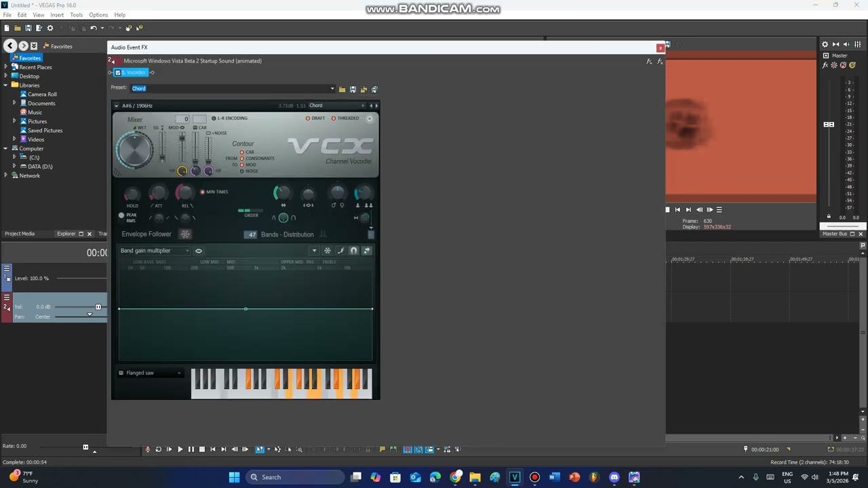Expand the Desktop tree node
The height and width of the screenshot is (488, 868).
click(x=6, y=76)
